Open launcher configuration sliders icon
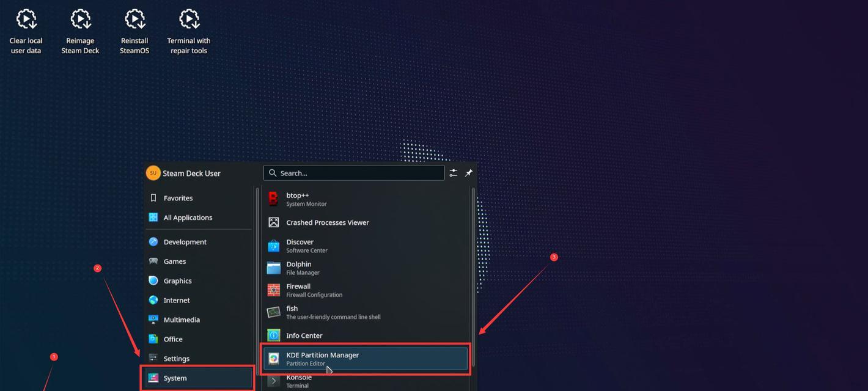 coord(453,173)
